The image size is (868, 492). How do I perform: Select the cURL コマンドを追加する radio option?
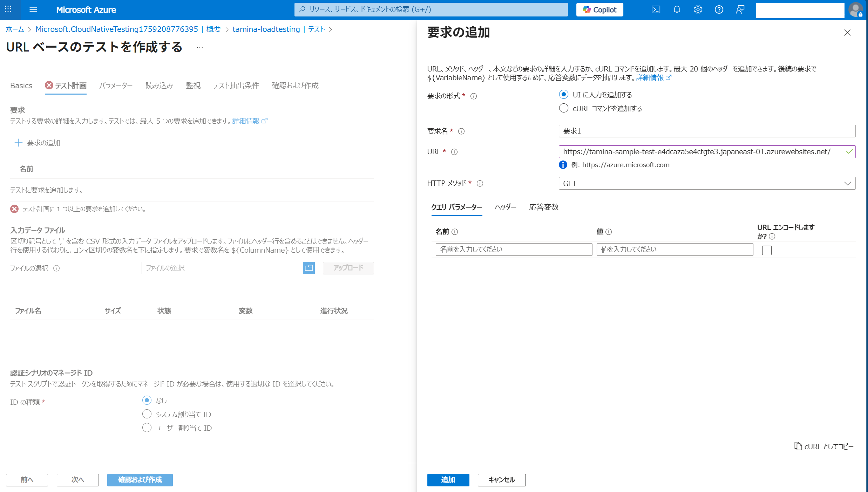click(x=563, y=108)
